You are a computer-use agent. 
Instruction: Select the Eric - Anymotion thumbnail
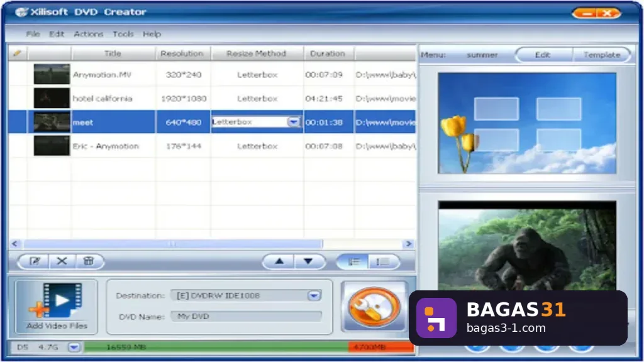click(x=52, y=146)
